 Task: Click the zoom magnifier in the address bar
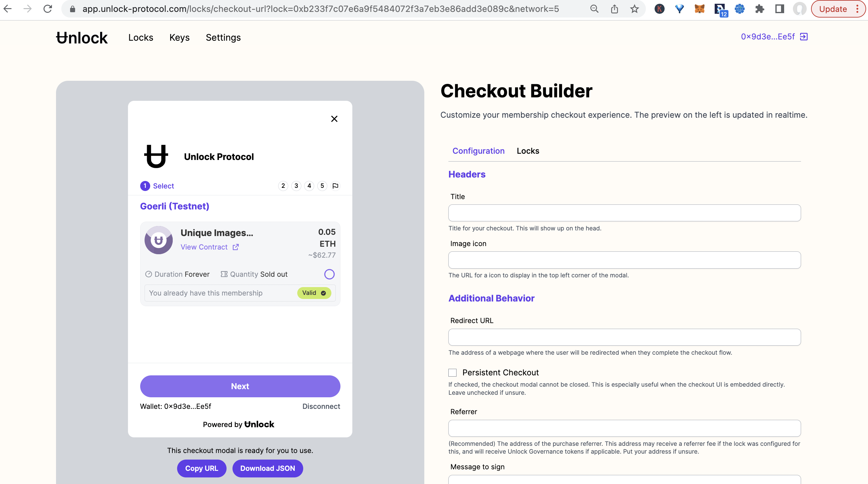tap(594, 9)
